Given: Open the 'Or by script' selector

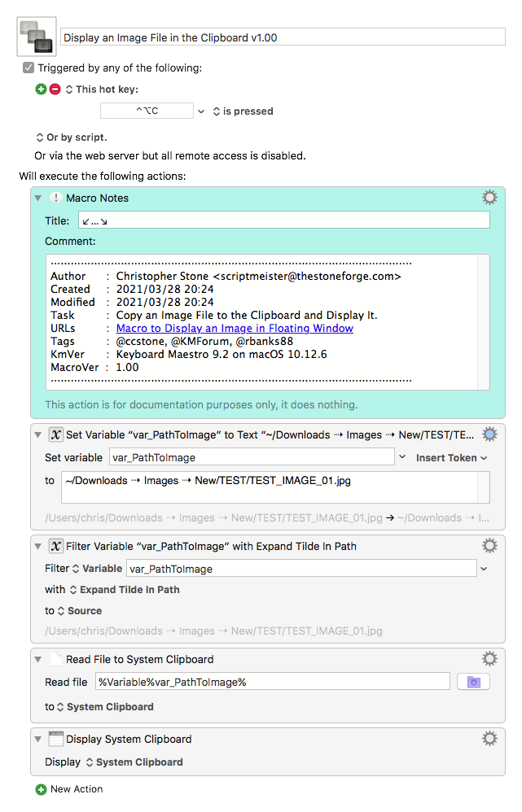Looking at the screenshot, I should [x=72, y=138].
